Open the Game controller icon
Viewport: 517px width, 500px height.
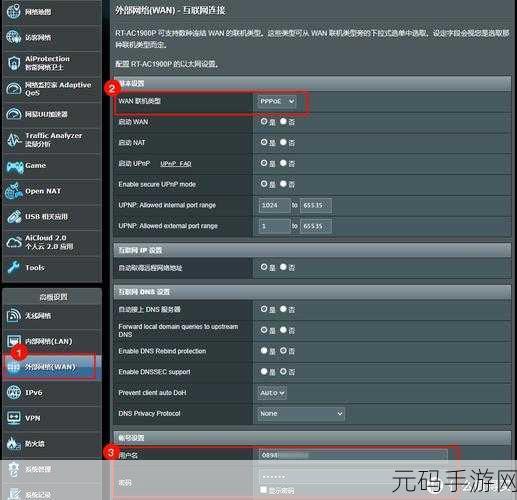15,167
